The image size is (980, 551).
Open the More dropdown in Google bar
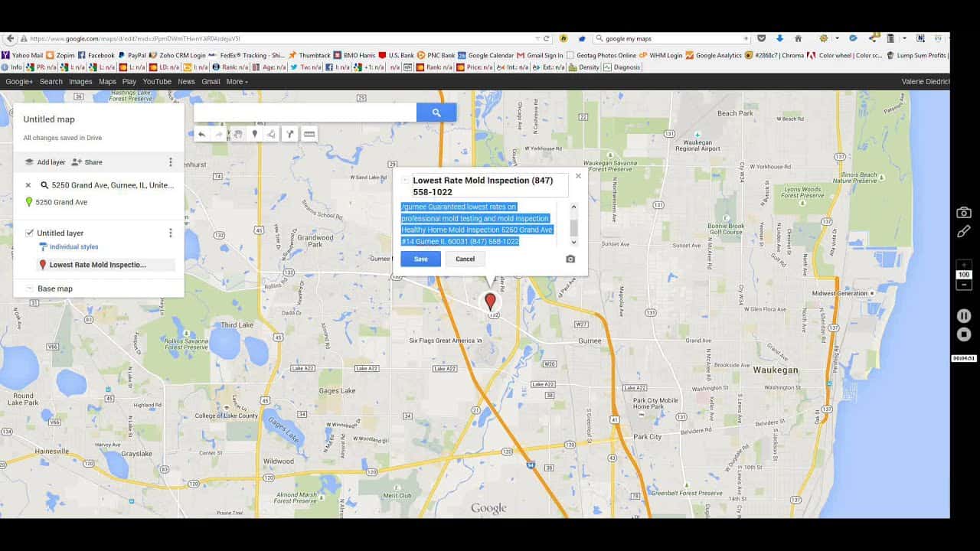pos(237,82)
